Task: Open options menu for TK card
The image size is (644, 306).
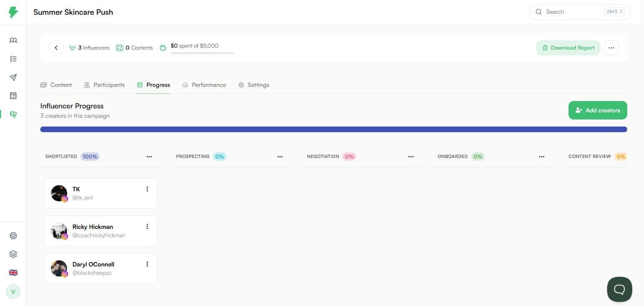Action: pyautogui.click(x=147, y=189)
